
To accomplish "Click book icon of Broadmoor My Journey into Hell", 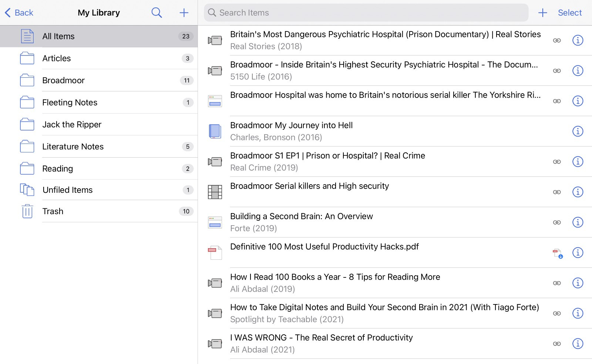I will pos(215,131).
